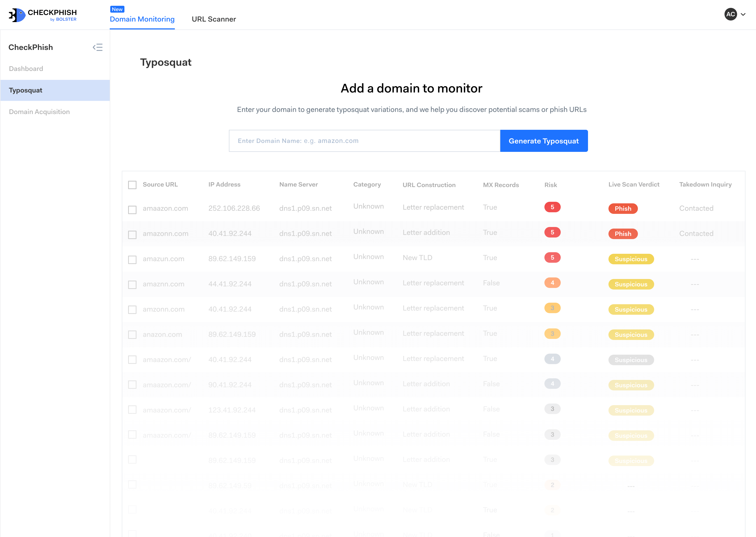Sort by the Source URL column header
This screenshot has height=537, width=756.
pos(160,184)
